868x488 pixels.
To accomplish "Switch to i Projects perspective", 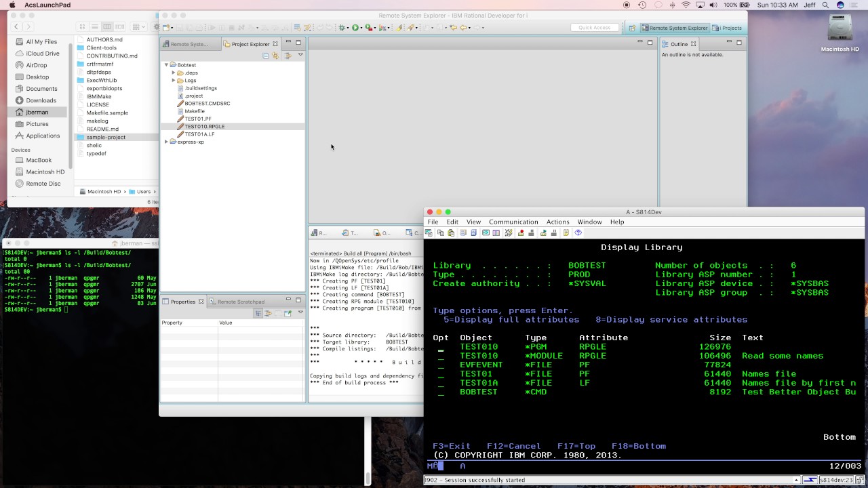I will click(727, 28).
